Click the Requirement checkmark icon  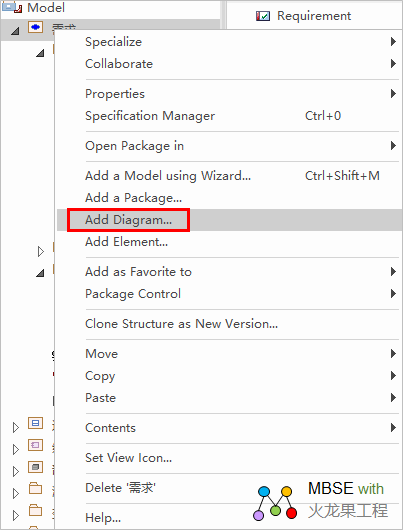click(263, 16)
